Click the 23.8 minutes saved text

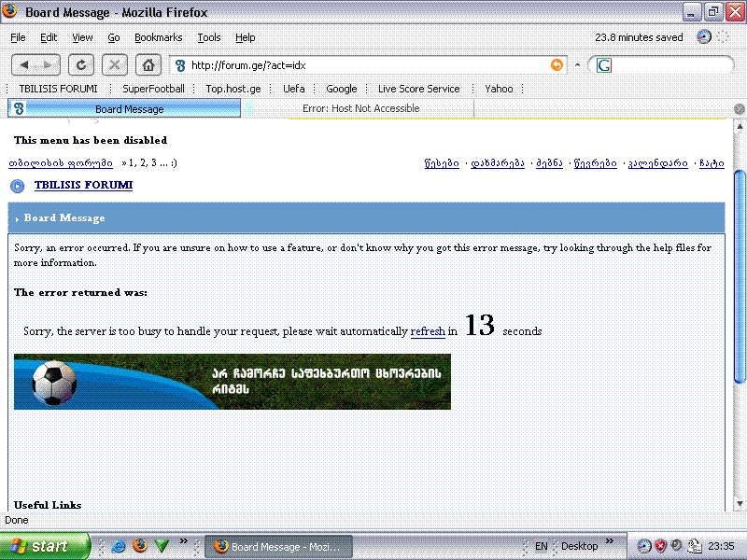(x=639, y=37)
